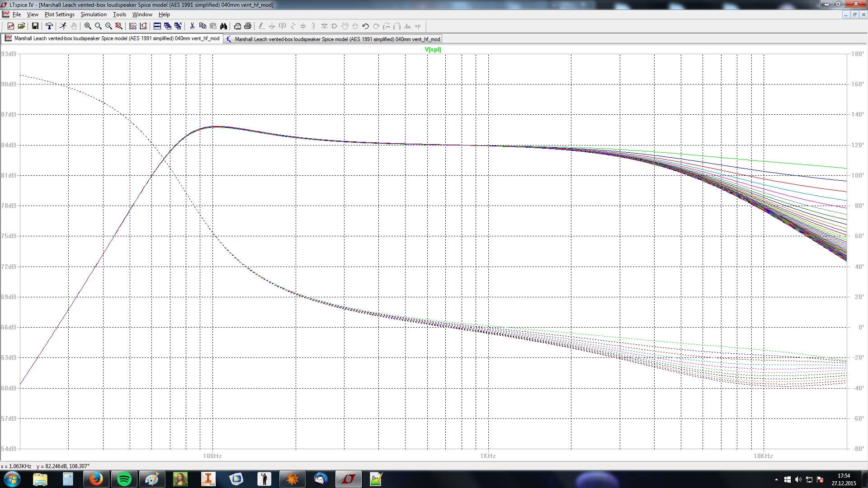The height and width of the screenshot is (488, 868).
Task: Click the Windows Start button
Action: pos(12,479)
